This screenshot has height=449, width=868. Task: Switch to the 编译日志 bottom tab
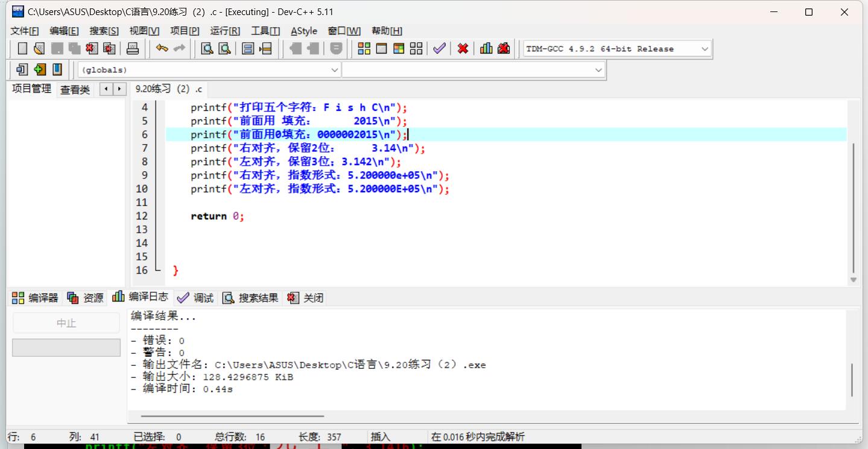[141, 297]
